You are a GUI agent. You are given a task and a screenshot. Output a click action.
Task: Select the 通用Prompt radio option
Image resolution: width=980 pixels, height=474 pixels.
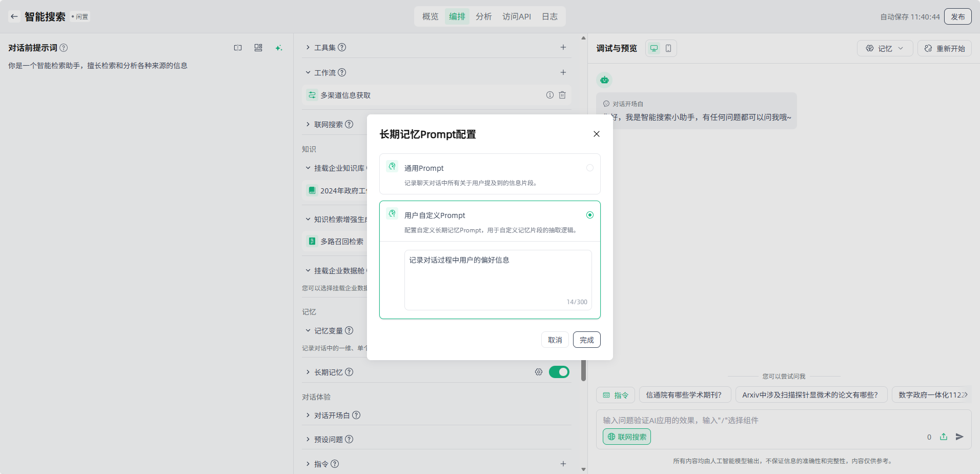pyautogui.click(x=590, y=168)
